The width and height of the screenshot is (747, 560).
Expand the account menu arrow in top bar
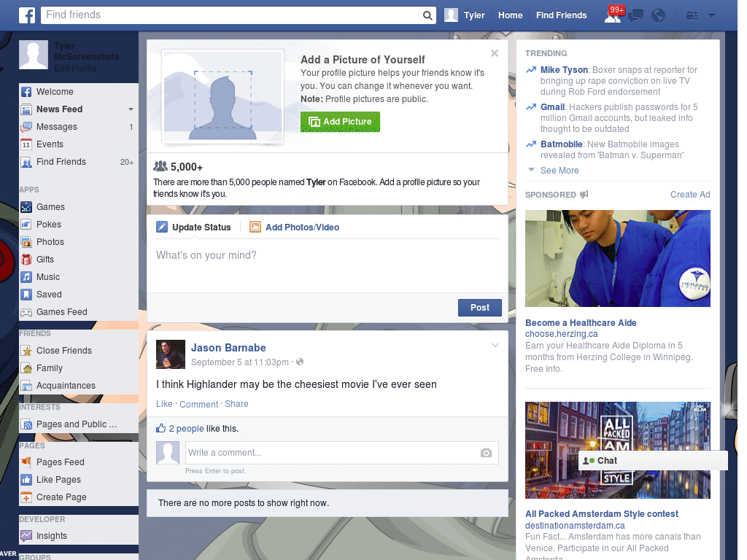click(x=711, y=16)
